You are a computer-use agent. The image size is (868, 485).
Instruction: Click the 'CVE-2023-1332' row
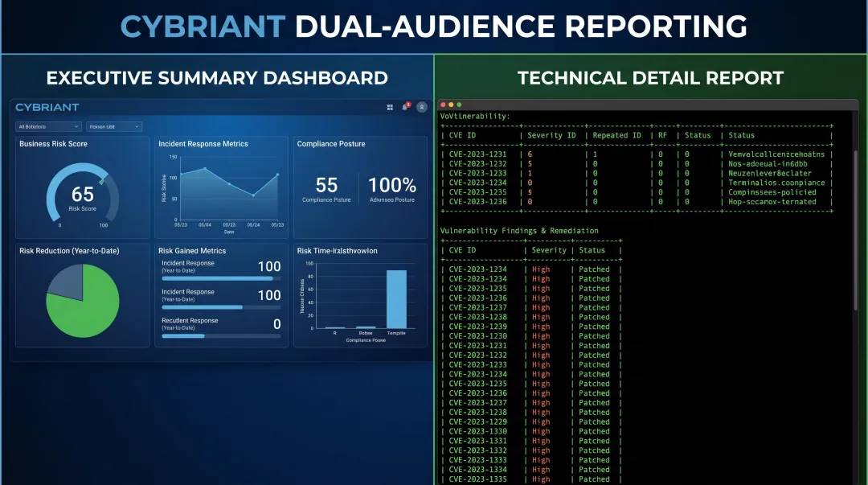[531, 450]
